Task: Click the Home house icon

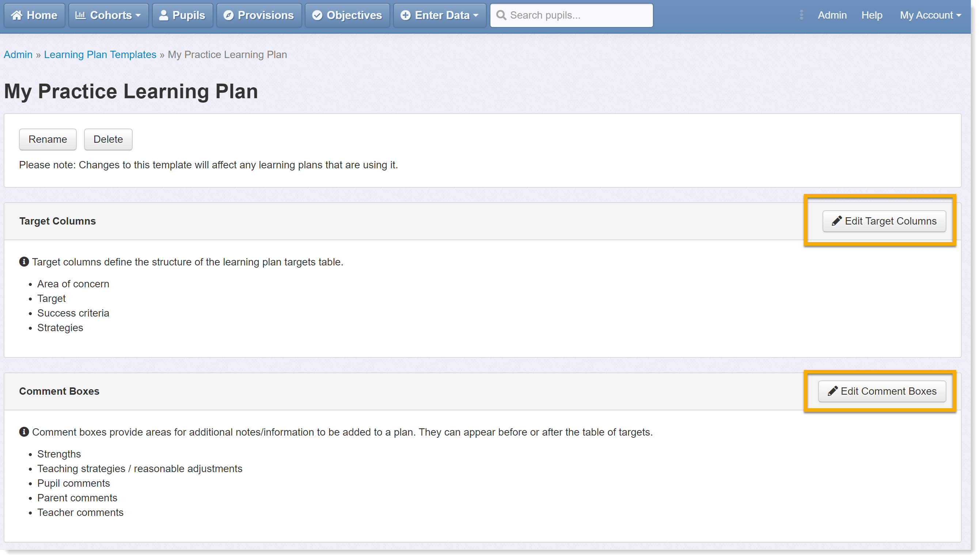Action: 16,15
